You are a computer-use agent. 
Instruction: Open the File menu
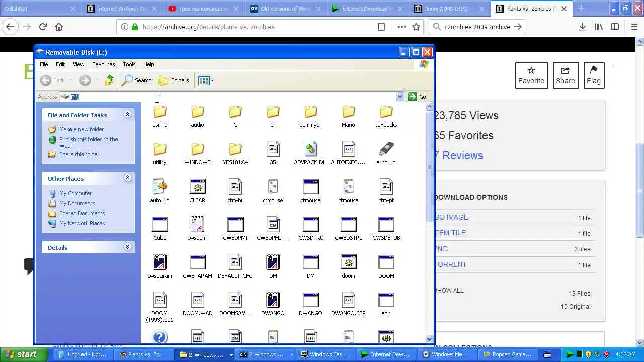[x=44, y=64]
